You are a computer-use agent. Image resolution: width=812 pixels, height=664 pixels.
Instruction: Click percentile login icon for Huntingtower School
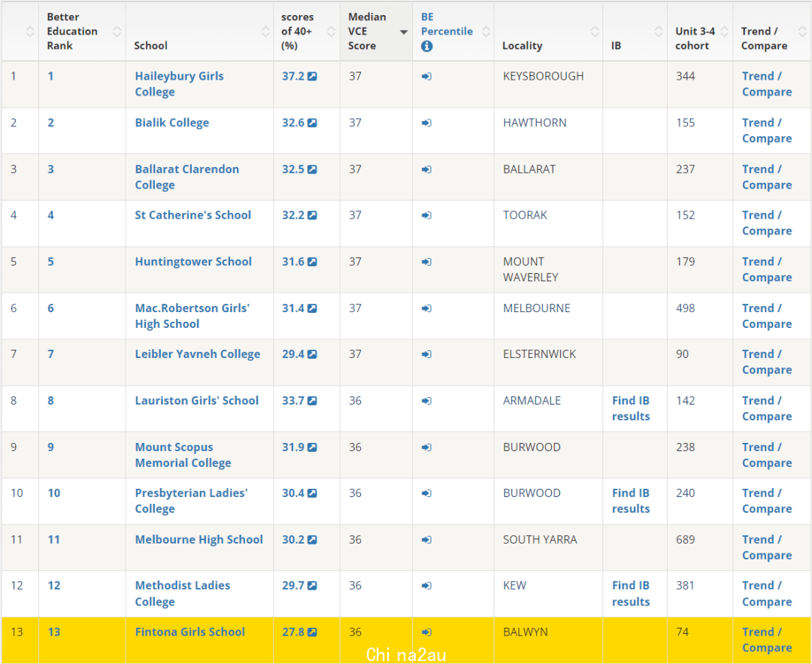click(x=427, y=262)
